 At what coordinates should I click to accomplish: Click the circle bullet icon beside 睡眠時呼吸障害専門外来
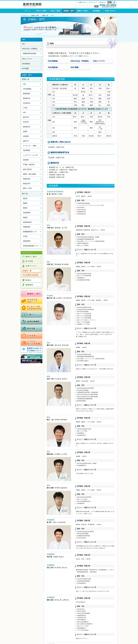[49, 153]
